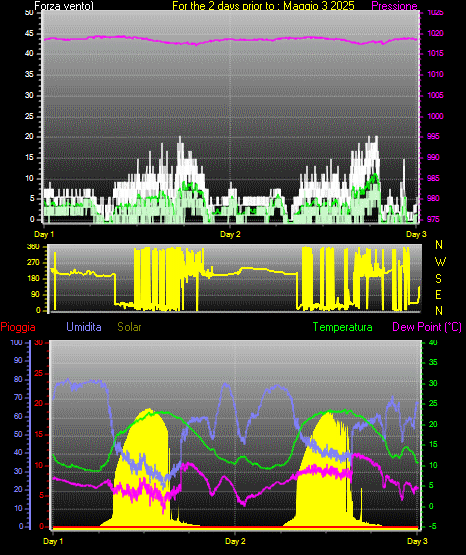Viewport: 466px width, 555px height.
Task: Click 'Day 2' label under wind chart
Action: (x=230, y=234)
